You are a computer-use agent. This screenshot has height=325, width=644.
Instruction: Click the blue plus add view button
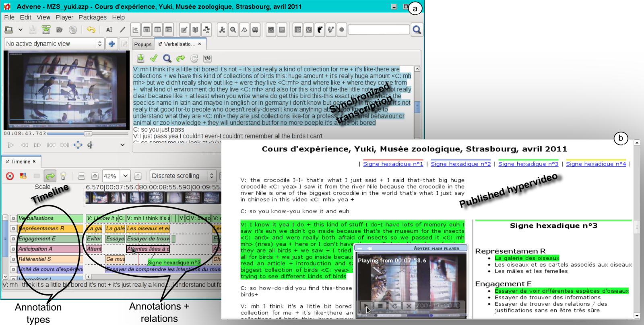click(x=112, y=43)
